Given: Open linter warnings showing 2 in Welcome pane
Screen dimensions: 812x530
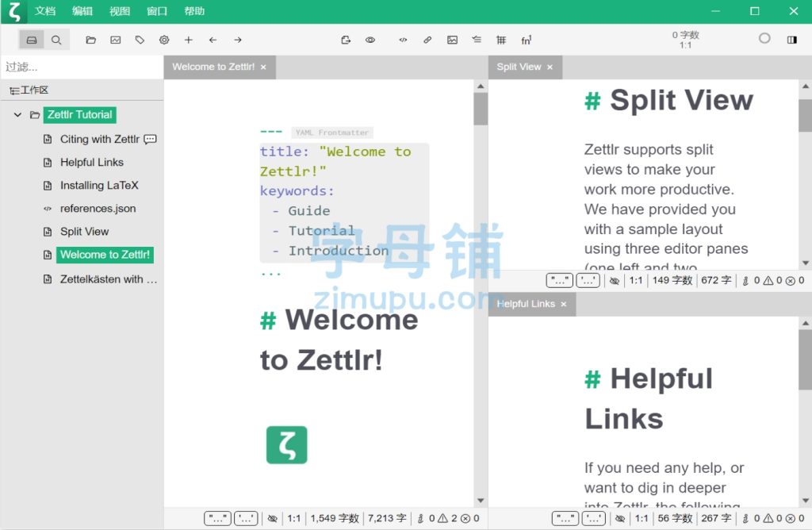Looking at the screenshot, I should [447, 518].
